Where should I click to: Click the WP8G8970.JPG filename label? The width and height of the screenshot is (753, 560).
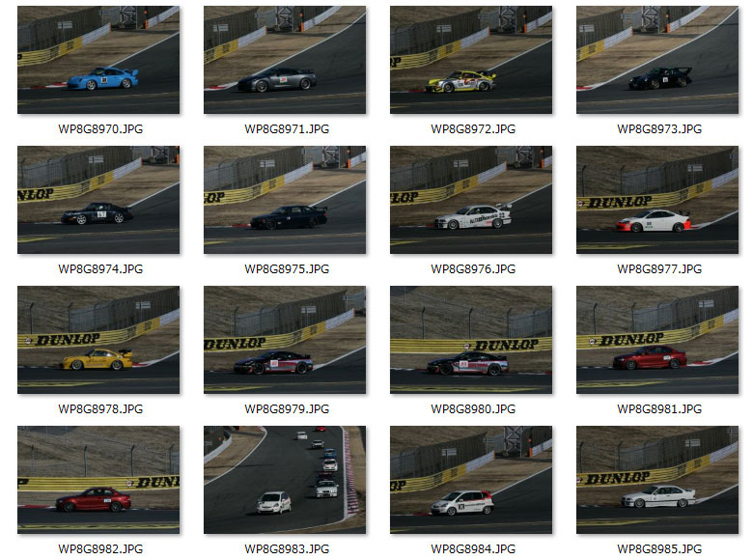tap(100, 129)
